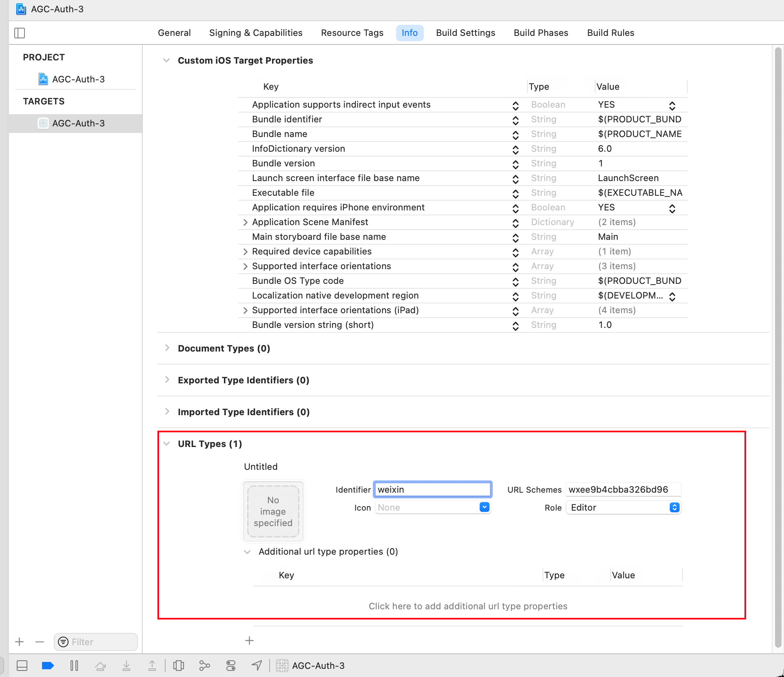Click the Key column header in properties table
Viewport: 784px width, 677px height.
pos(271,86)
